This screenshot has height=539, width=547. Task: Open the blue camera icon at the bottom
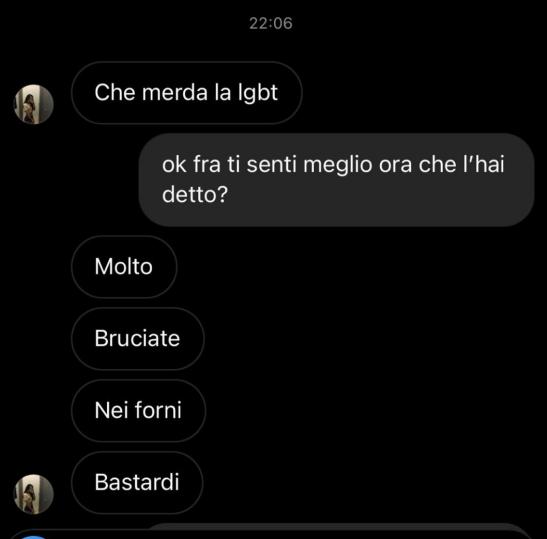[33, 537]
